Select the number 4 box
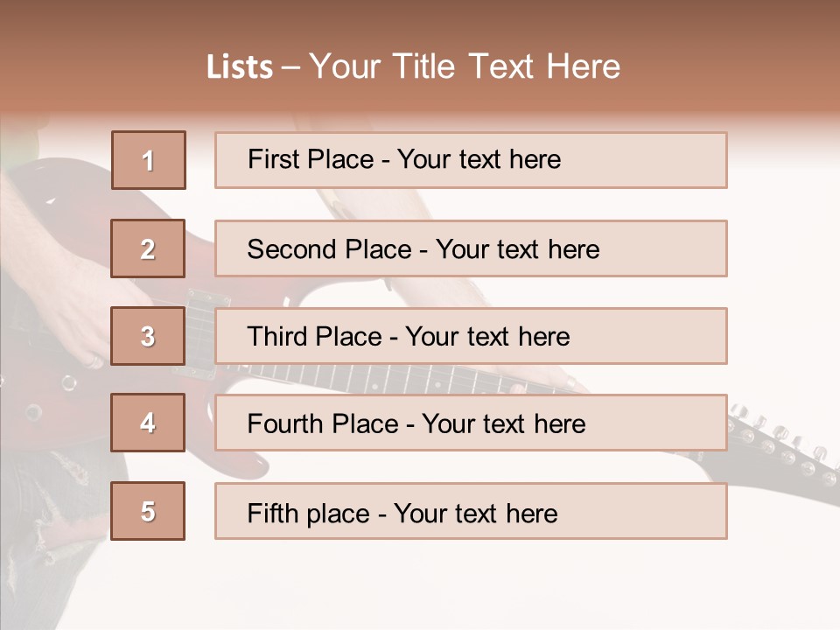840x630 pixels. pyautogui.click(x=149, y=423)
